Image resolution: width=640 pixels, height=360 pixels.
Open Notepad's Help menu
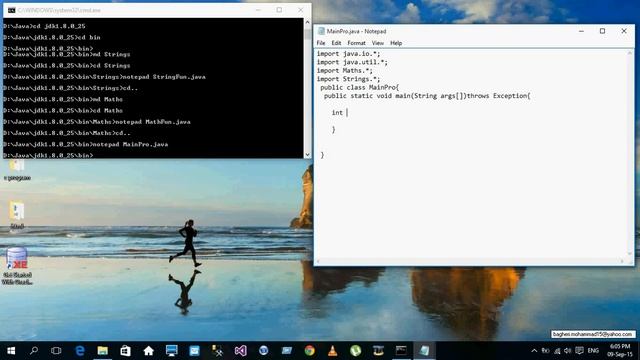pos(396,43)
